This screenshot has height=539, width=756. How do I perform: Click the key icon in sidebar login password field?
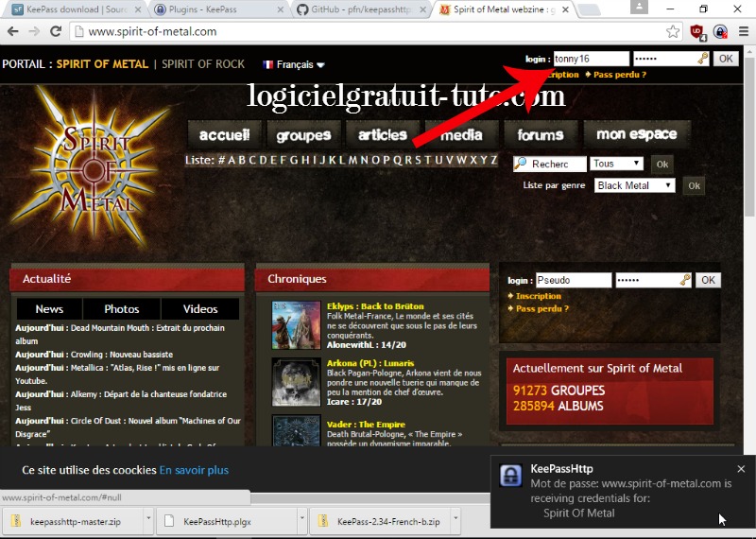(685, 280)
